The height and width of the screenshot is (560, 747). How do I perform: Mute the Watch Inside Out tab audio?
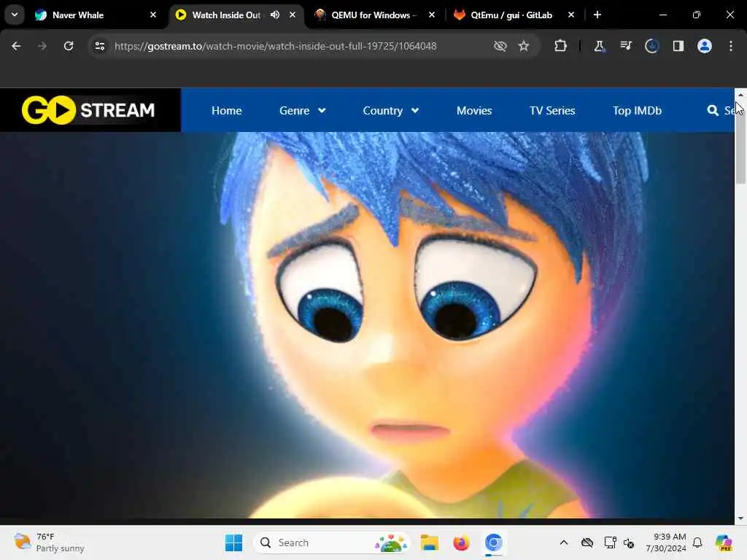click(x=275, y=15)
